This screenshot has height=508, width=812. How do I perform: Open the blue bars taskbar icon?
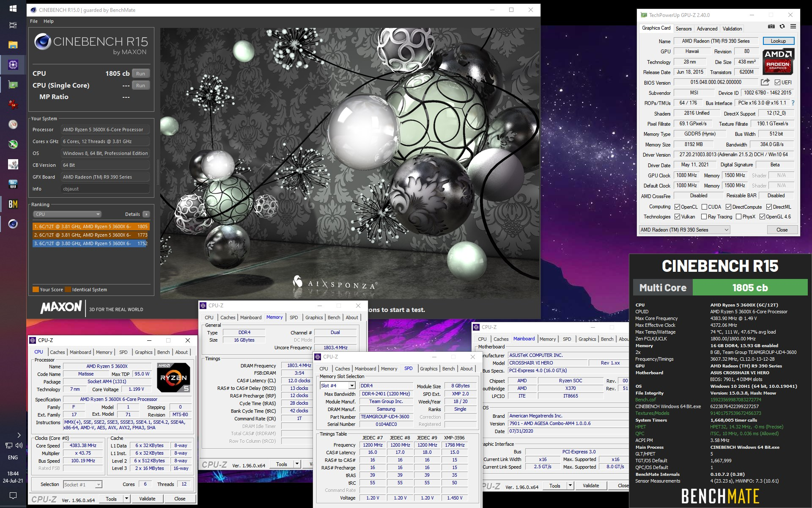tap(13, 184)
